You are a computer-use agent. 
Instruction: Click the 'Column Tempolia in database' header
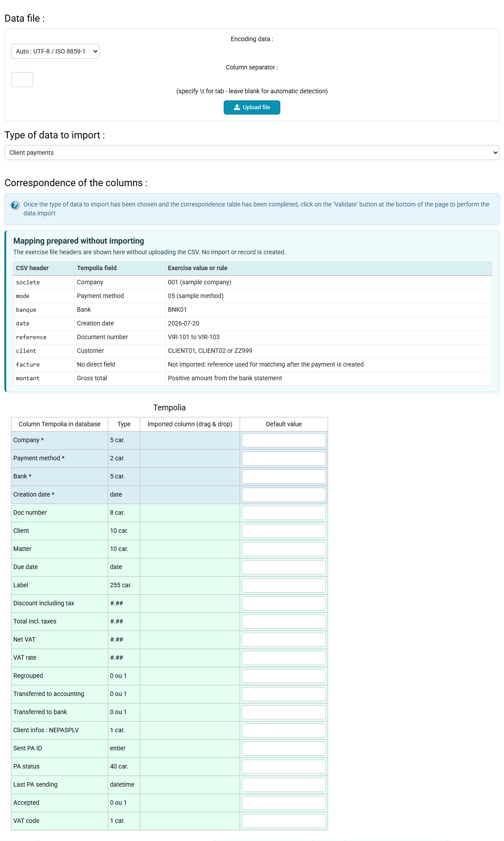point(60,424)
